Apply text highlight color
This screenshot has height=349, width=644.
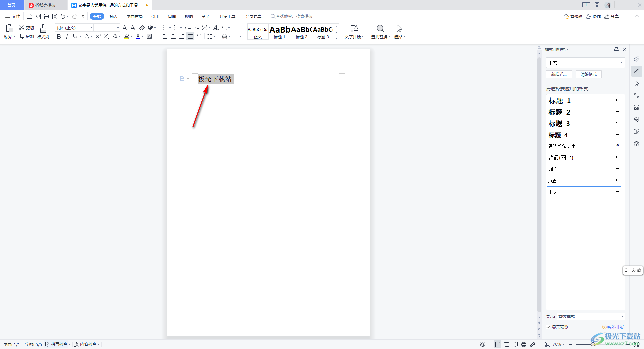(126, 36)
